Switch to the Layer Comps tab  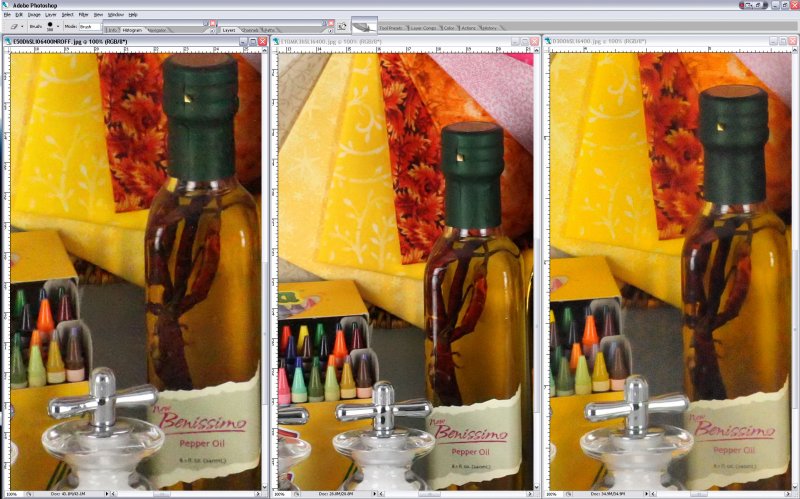[423, 28]
